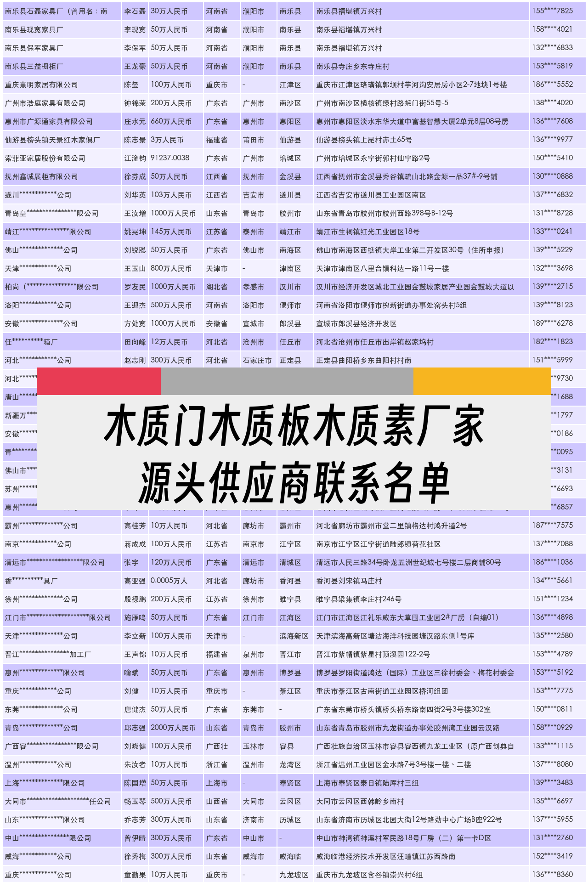
Task: Select phone number 152****3419
Action: click(552, 856)
